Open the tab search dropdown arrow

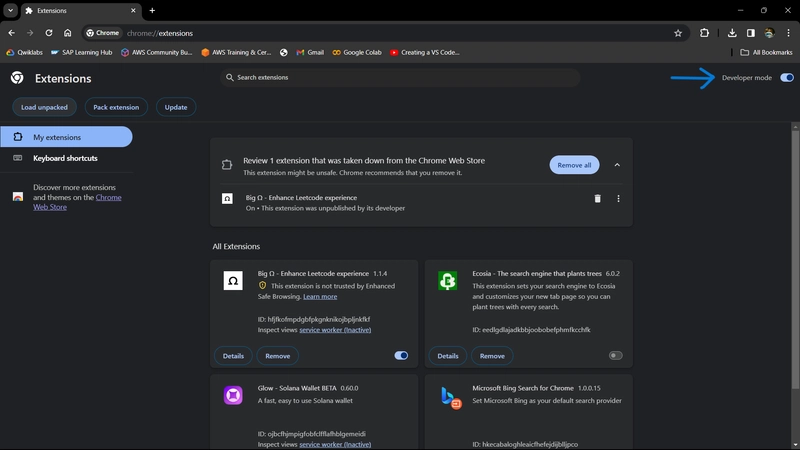(10, 10)
